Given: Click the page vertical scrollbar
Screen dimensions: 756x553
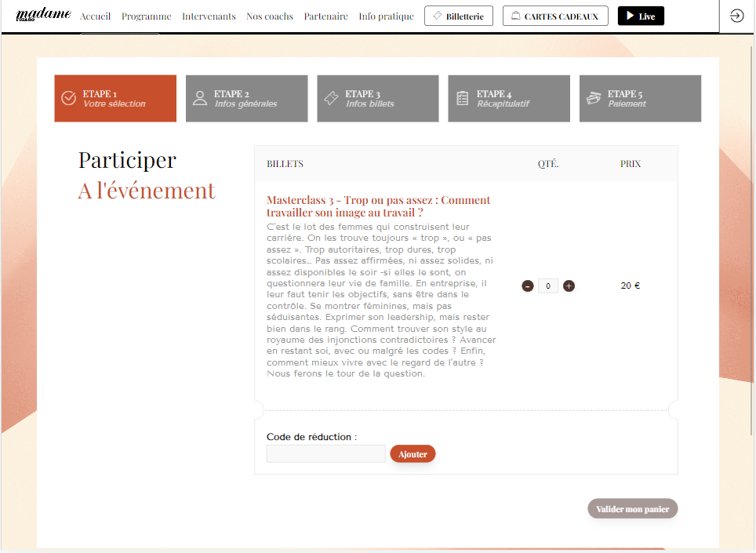Looking at the screenshot, I should pos(751,241).
